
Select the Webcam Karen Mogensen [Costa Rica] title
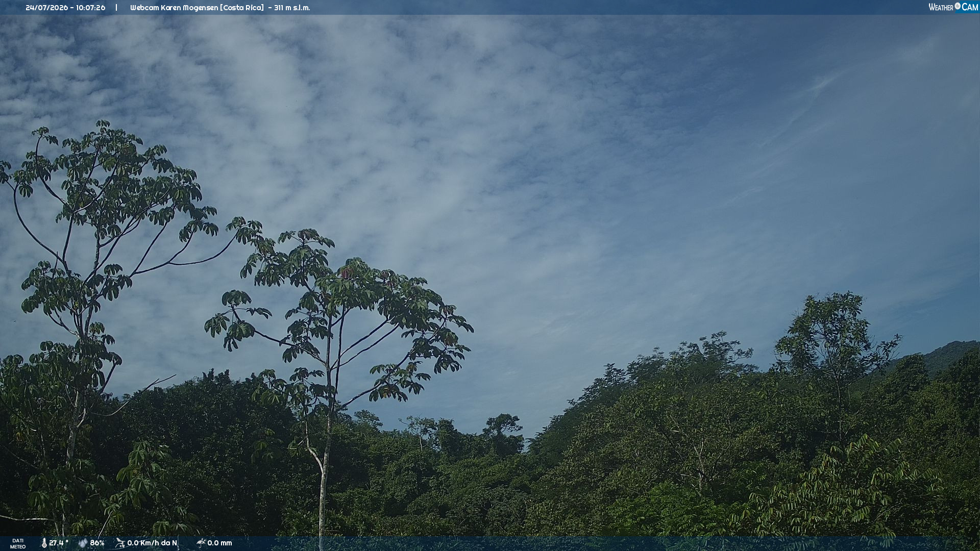[x=197, y=8]
